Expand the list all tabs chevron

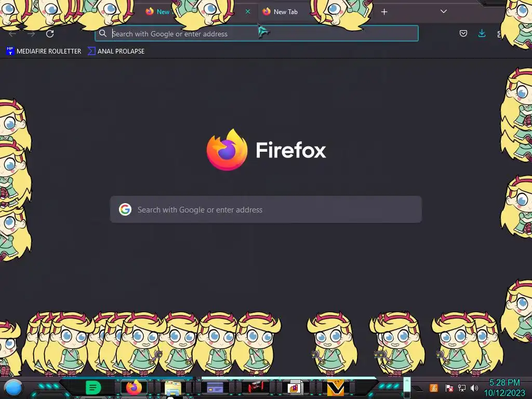pyautogui.click(x=444, y=11)
